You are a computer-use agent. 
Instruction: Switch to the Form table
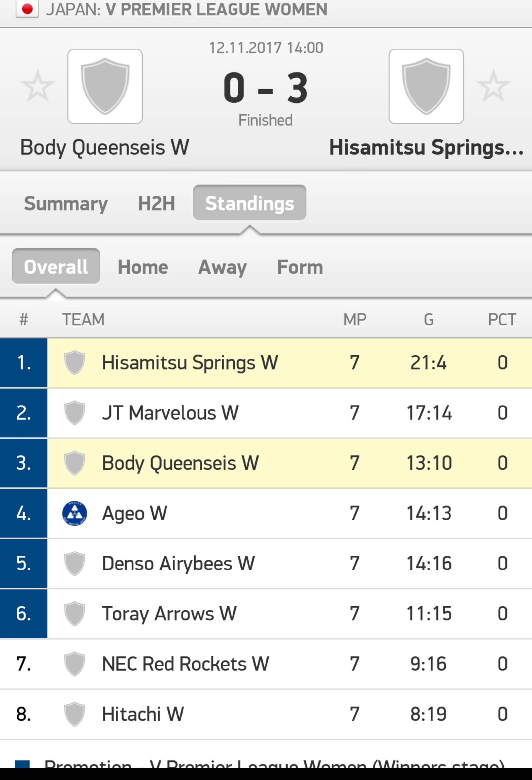[x=300, y=267]
